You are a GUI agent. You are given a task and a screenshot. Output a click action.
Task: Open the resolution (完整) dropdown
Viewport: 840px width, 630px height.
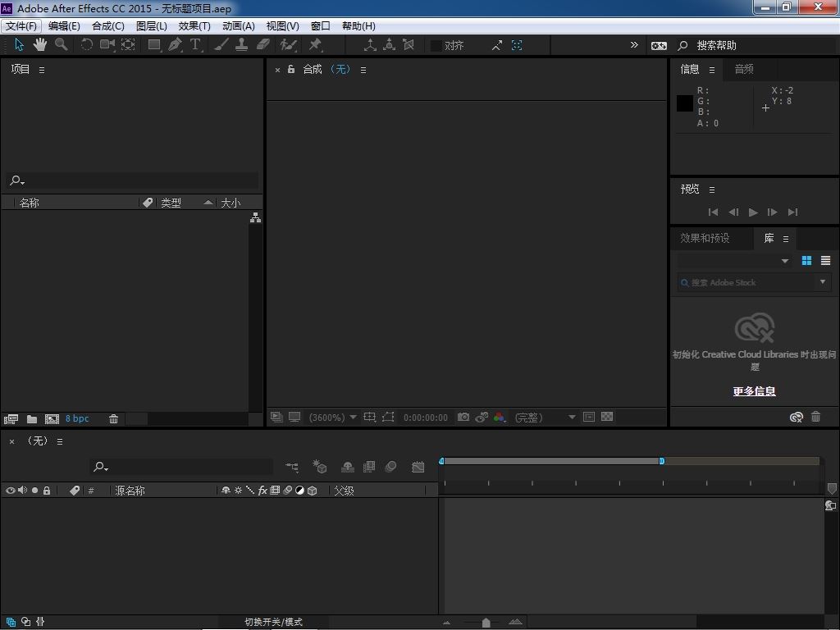tap(545, 418)
